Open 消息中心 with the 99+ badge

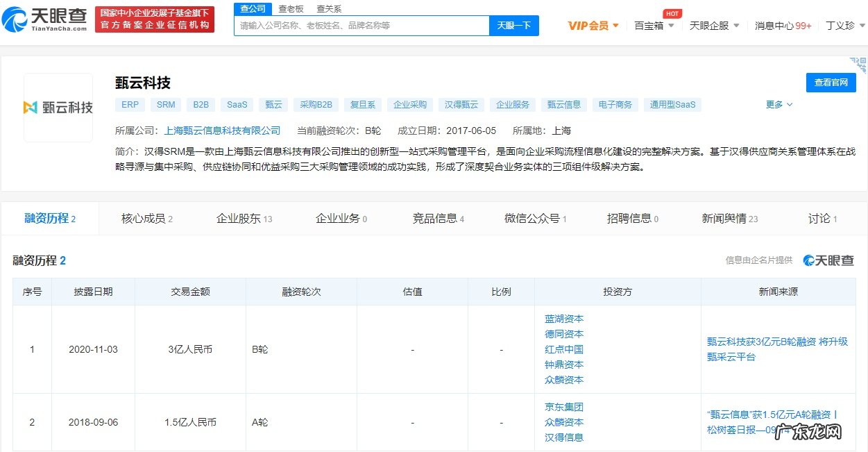coord(783,25)
